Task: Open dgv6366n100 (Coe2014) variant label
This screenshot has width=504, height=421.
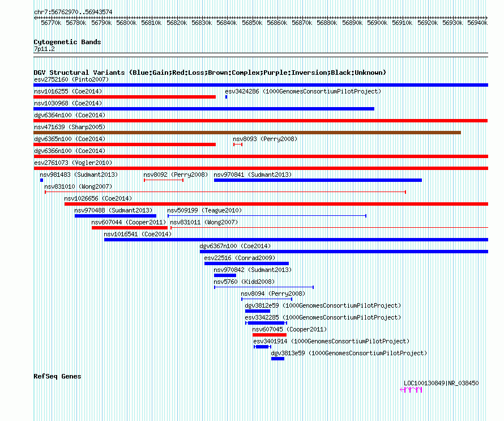Action: pos(70,151)
